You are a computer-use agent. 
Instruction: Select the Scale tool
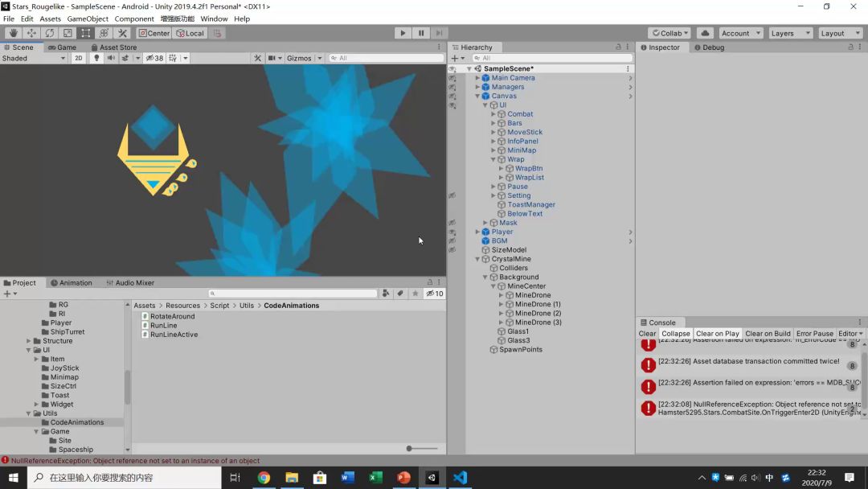click(68, 33)
